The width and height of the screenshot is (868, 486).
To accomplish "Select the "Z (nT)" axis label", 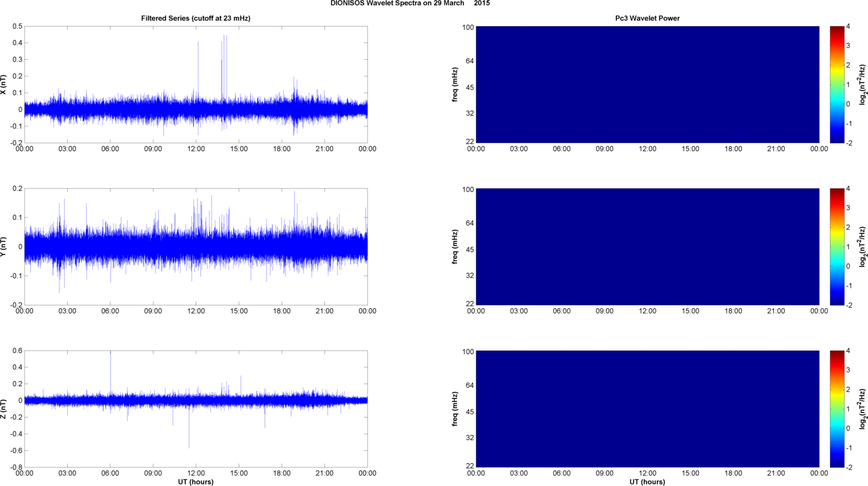I will 4,409.
